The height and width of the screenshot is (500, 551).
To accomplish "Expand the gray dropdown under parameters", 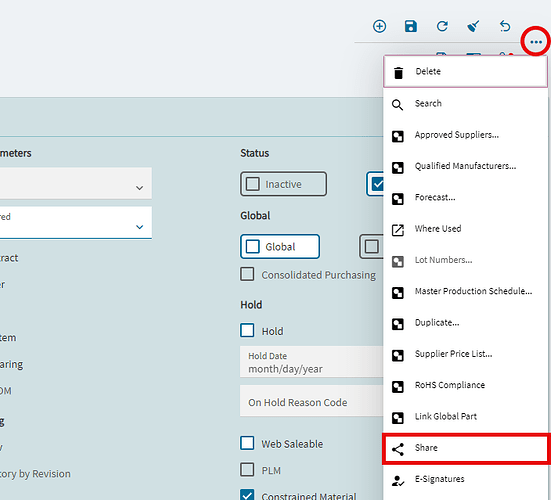I will pyautogui.click(x=76, y=183).
